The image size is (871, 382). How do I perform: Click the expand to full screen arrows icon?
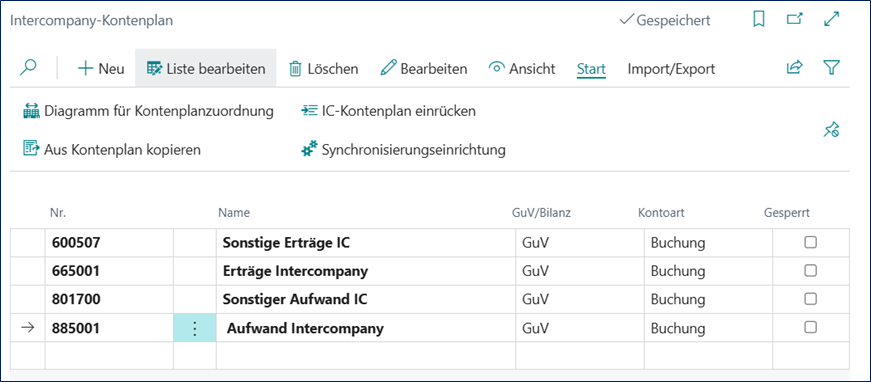[831, 20]
